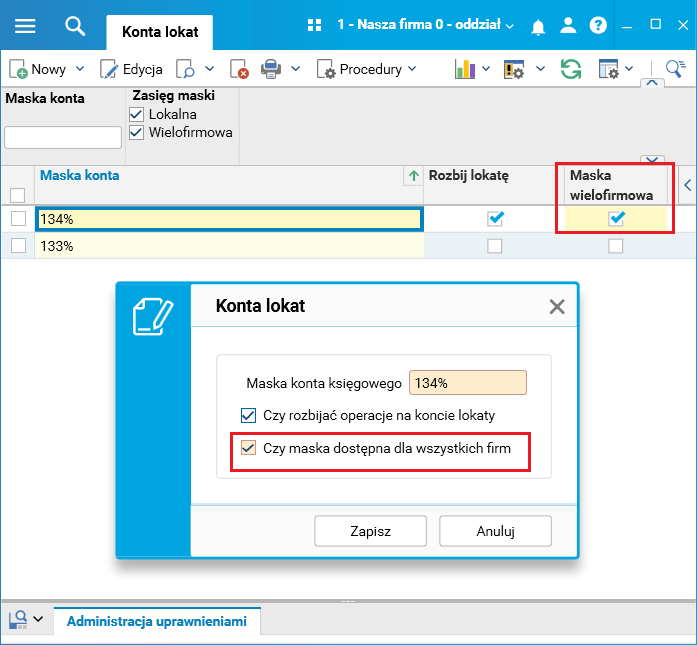
Task: Click the table settings icon
Action: [609, 69]
